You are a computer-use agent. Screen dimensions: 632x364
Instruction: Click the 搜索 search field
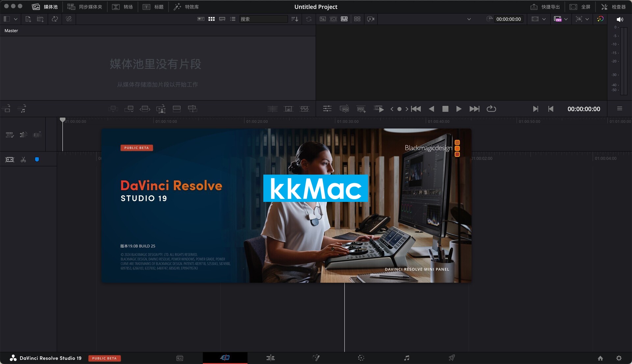click(264, 19)
